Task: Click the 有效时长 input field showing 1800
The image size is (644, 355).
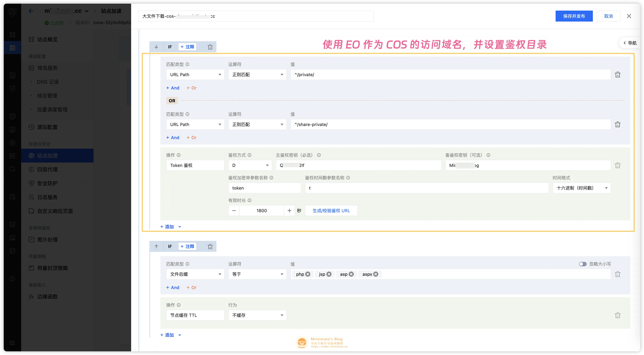Action: [261, 210]
